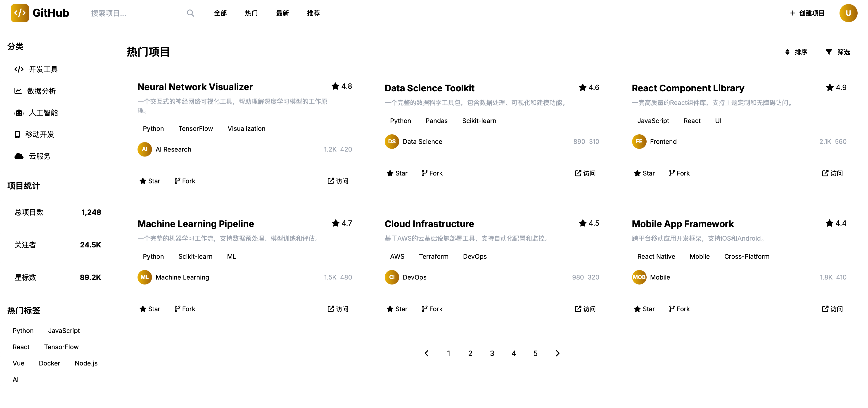The width and height of the screenshot is (868, 408).
Task: Go to next page chevron
Action: (x=557, y=353)
